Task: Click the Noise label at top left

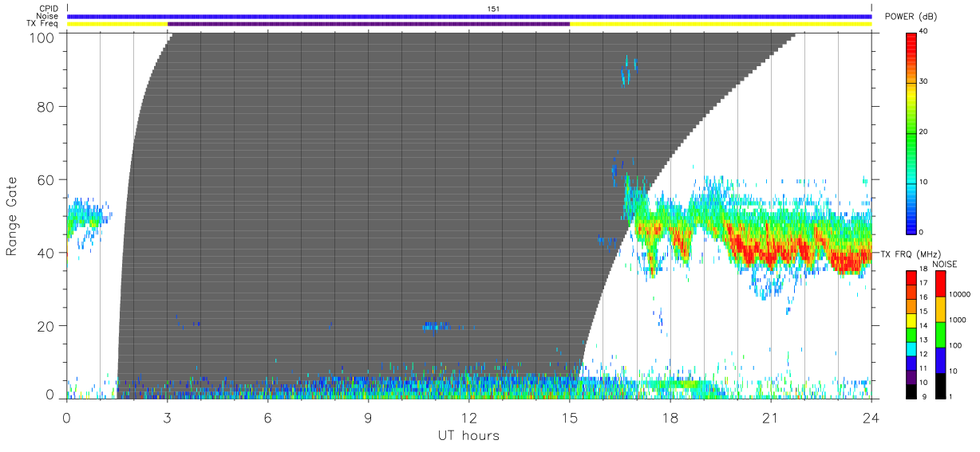Action: [x=48, y=16]
